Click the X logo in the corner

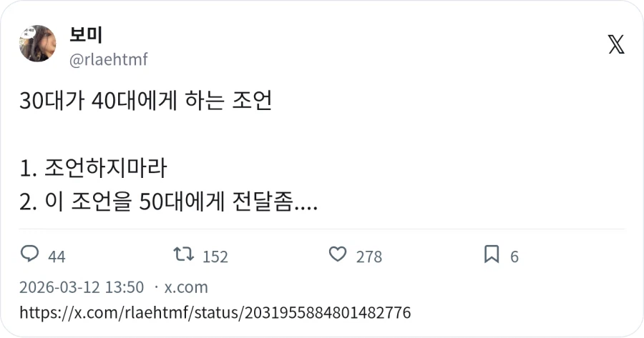(x=615, y=45)
